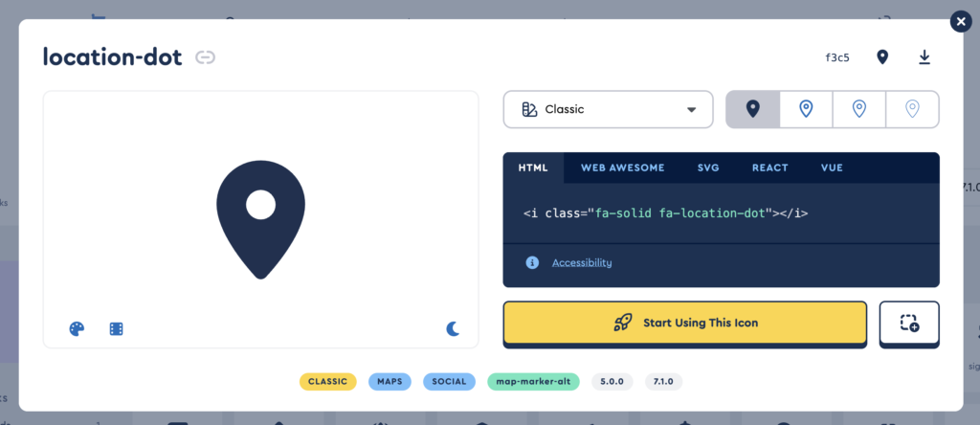The width and height of the screenshot is (980, 425).
Task: Click the accessibility info circle icon
Action: coord(532,262)
